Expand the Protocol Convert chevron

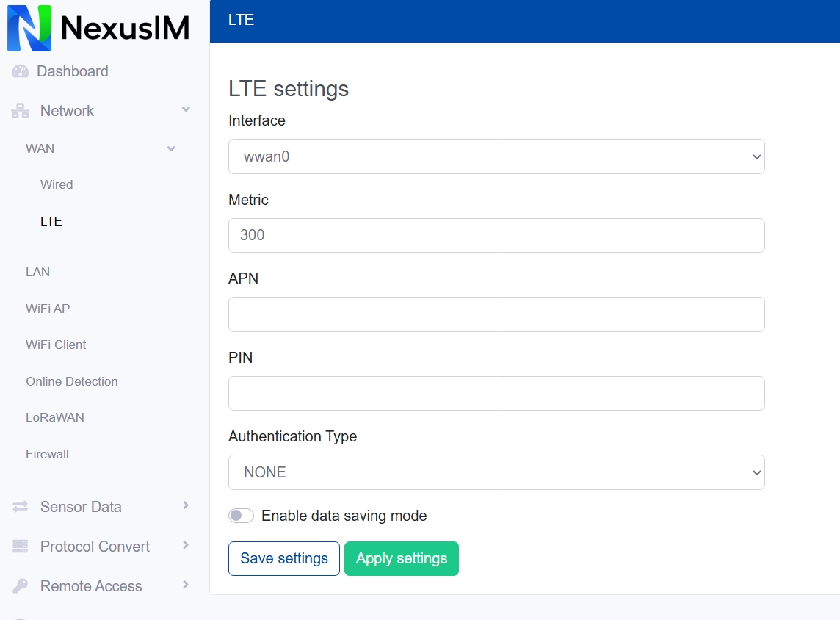point(186,545)
